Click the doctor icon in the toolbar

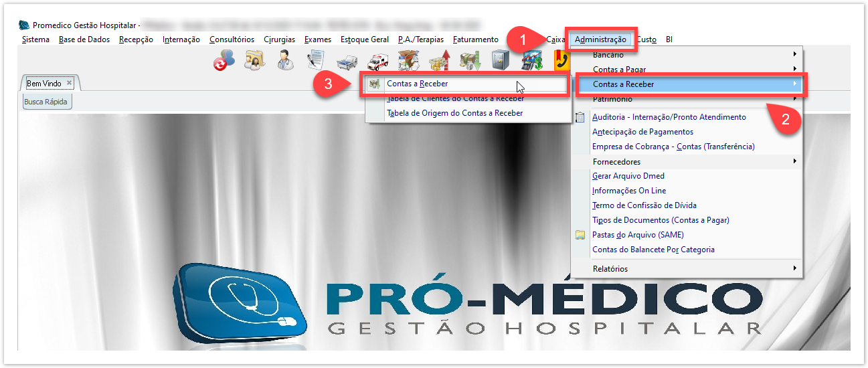click(286, 61)
